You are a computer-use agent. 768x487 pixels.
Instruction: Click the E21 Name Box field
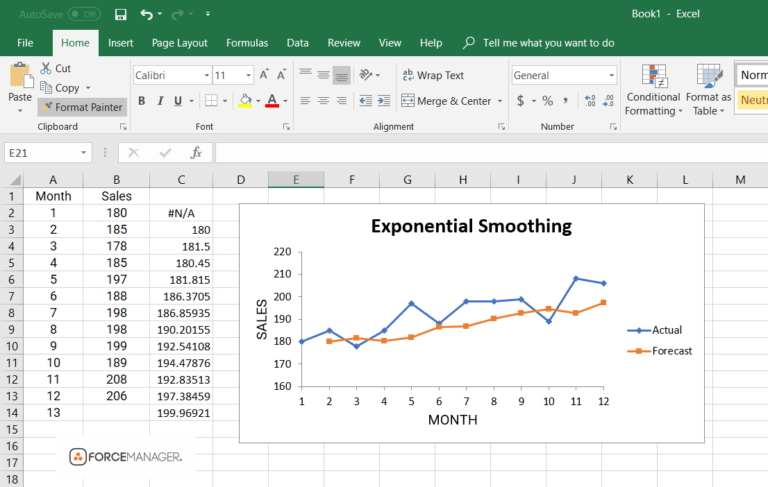[41, 153]
